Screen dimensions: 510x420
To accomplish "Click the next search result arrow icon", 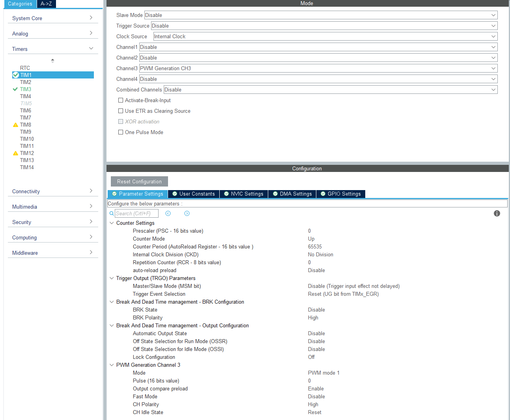I will point(187,213).
